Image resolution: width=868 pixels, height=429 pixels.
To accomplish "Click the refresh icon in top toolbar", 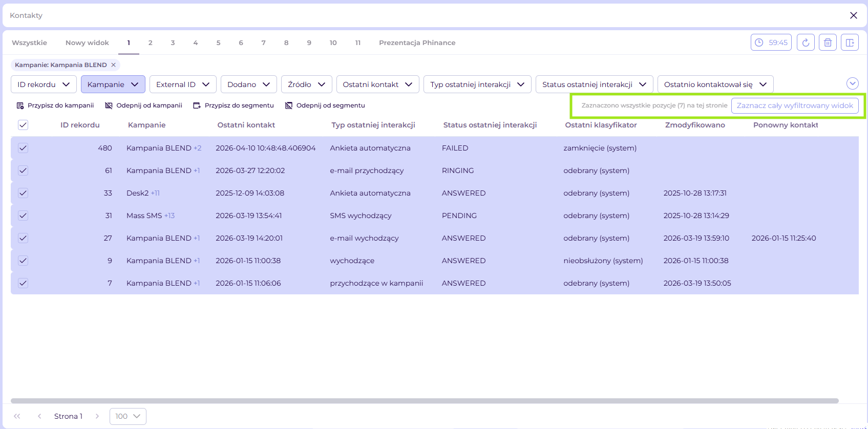I will [806, 42].
